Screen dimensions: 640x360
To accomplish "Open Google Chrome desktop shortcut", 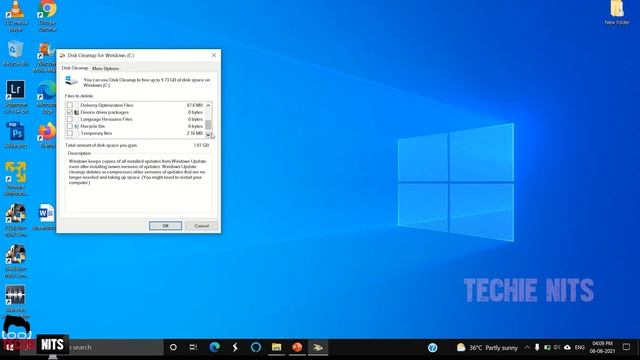I will pos(47,16).
